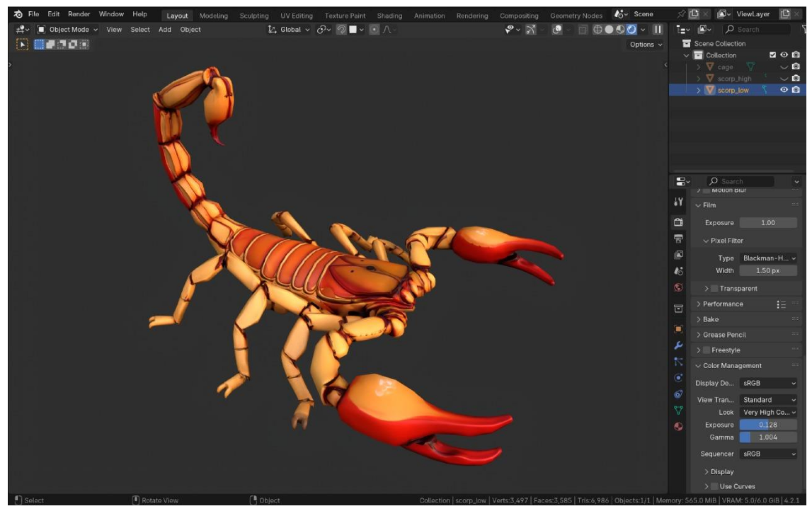Viewport: 812px width, 511px height.
Task: Open the Render menu
Action: coord(79,14)
